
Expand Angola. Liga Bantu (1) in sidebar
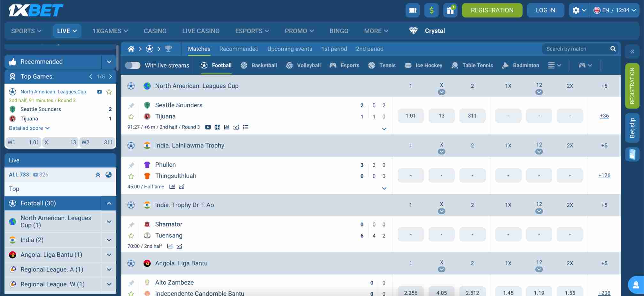109,255
